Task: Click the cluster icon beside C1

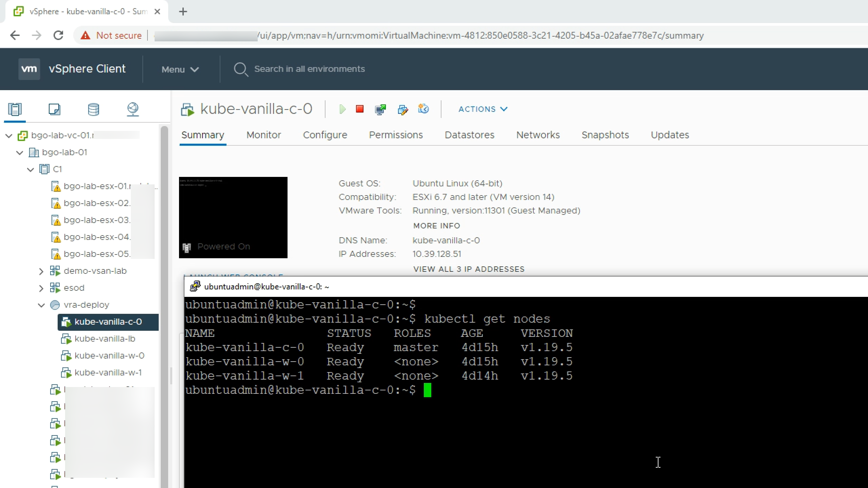Action: pyautogui.click(x=44, y=169)
